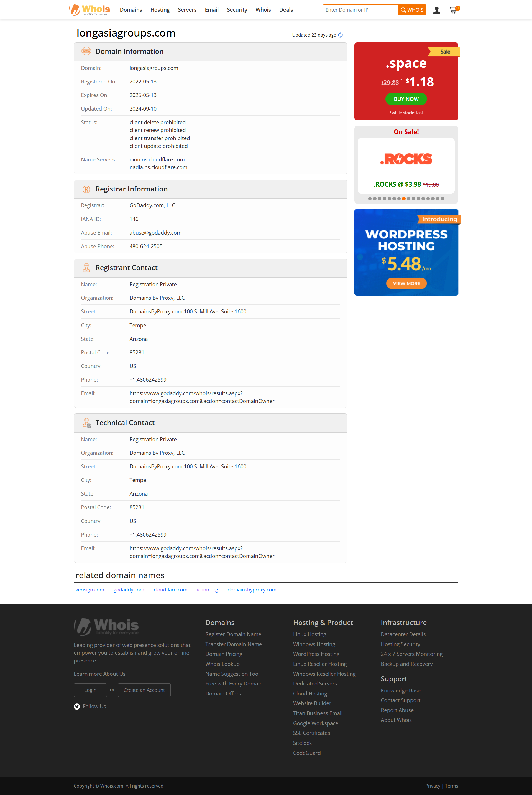
Task: Click the Expires On date 2025-05-13
Action: (x=143, y=95)
